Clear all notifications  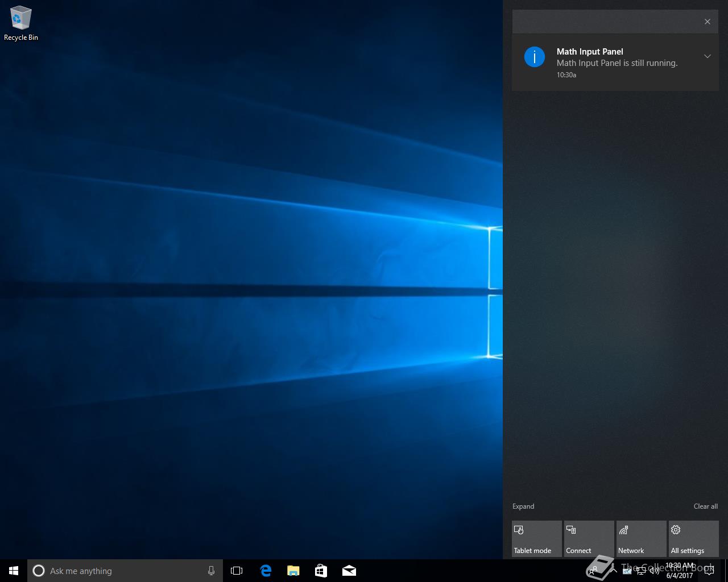(x=705, y=506)
